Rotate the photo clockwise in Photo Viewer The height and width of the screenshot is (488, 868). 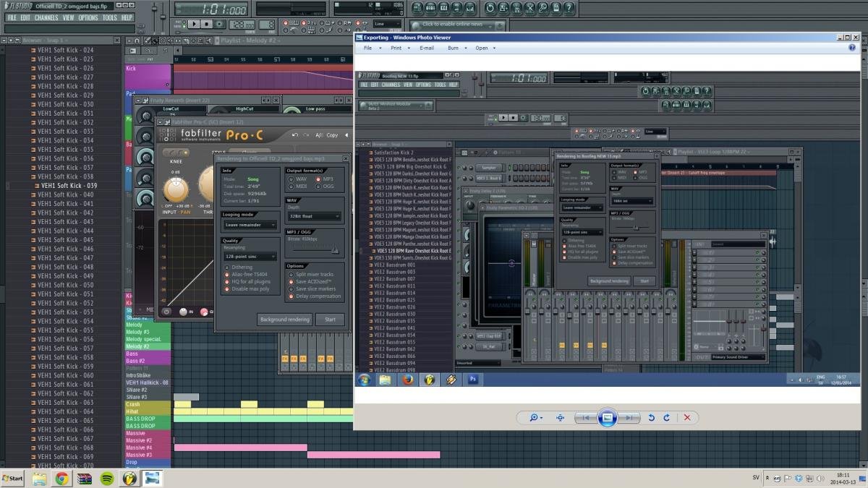(x=666, y=417)
